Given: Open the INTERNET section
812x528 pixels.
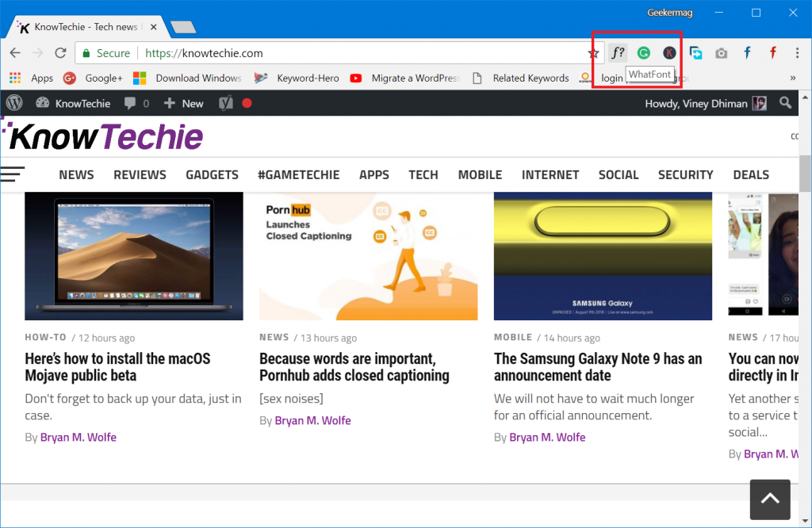Looking at the screenshot, I should (x=550, y=175).
